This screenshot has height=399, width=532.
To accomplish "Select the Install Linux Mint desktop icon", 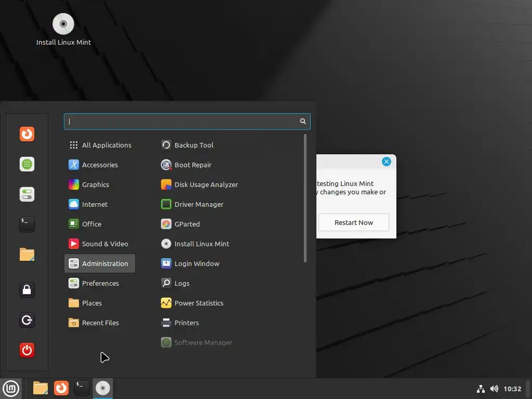I will (63, 30).
